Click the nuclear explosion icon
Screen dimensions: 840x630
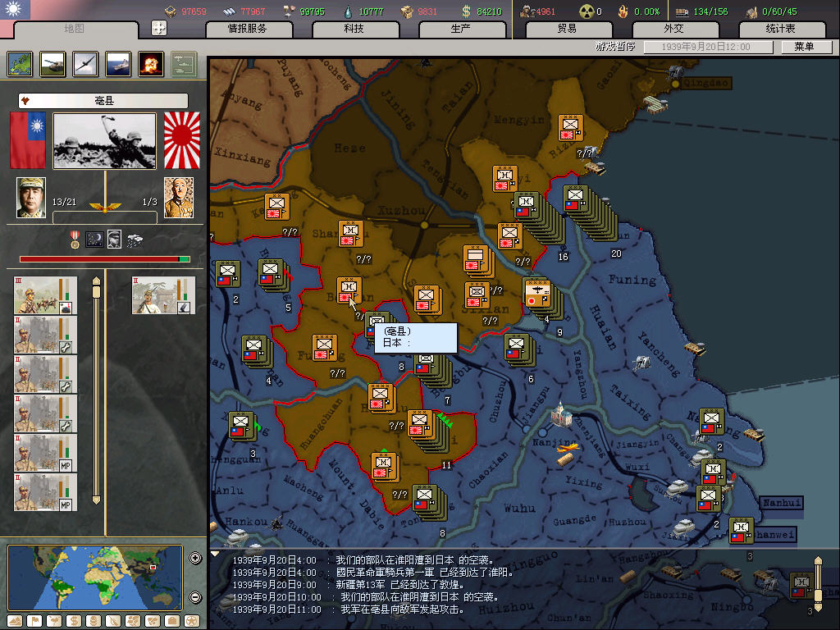click(x=151, y=64)
